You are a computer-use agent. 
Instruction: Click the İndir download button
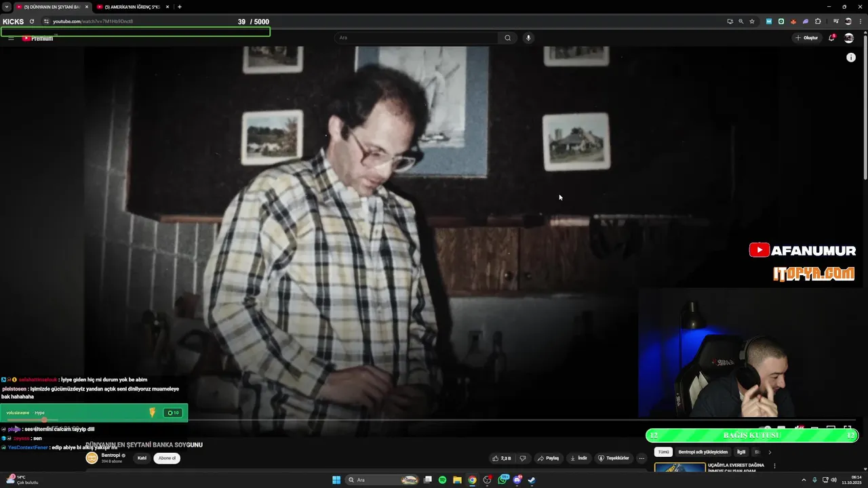click(578, 458)
